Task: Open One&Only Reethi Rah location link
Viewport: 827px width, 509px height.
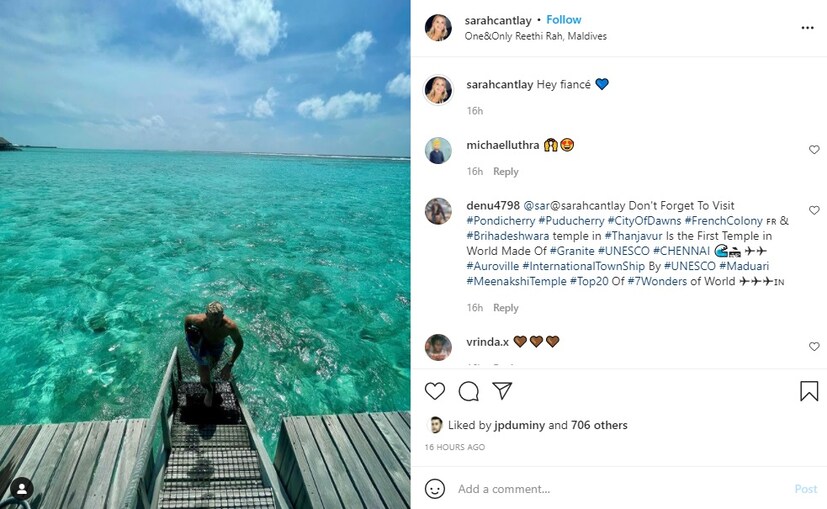Action: tap(535, 36)
